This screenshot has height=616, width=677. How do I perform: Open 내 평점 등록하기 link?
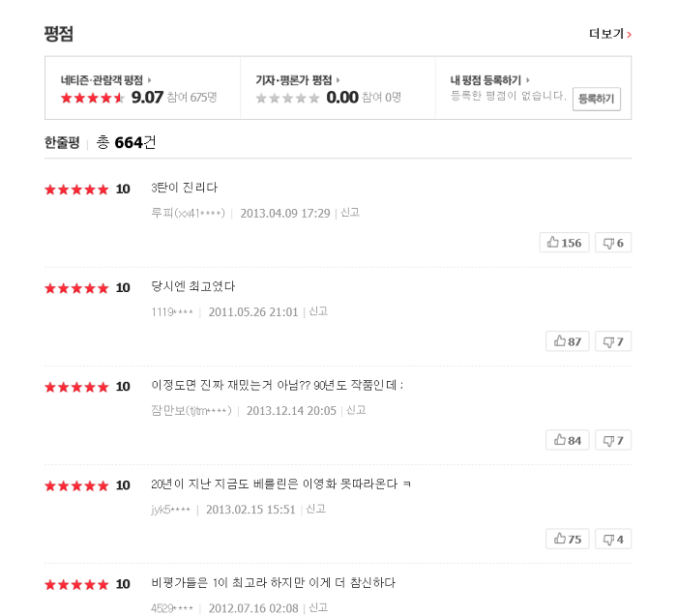(x=489, y=80)
